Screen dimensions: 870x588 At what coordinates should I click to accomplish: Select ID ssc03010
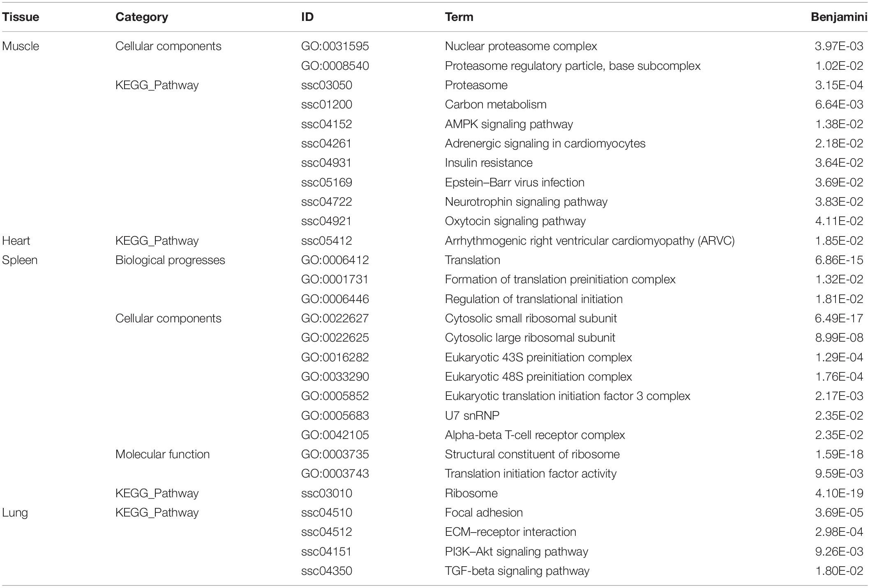pos(327,493)
